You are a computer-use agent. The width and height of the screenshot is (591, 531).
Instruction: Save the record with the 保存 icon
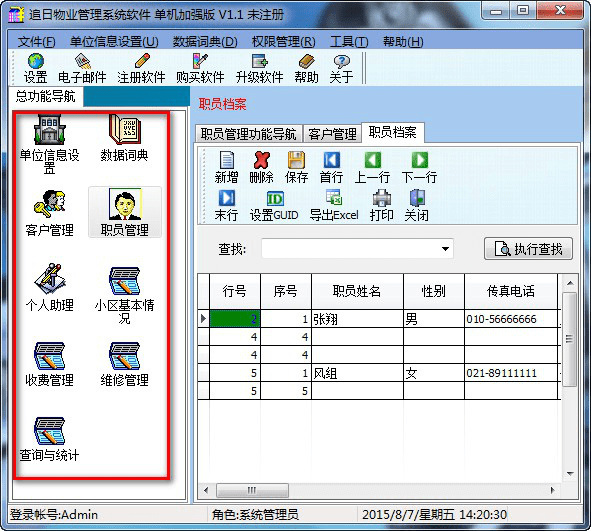click(296, 167)
